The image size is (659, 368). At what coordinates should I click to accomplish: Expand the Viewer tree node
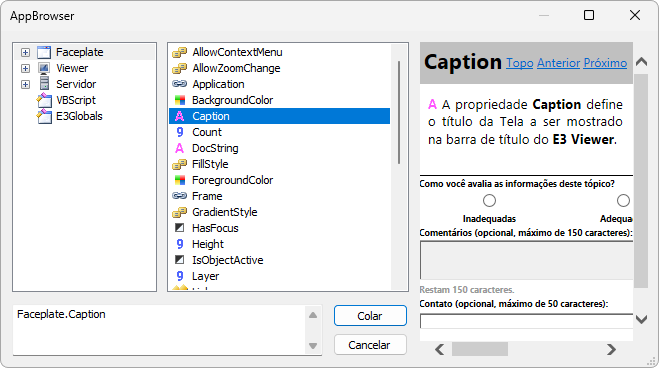point(26,68)
